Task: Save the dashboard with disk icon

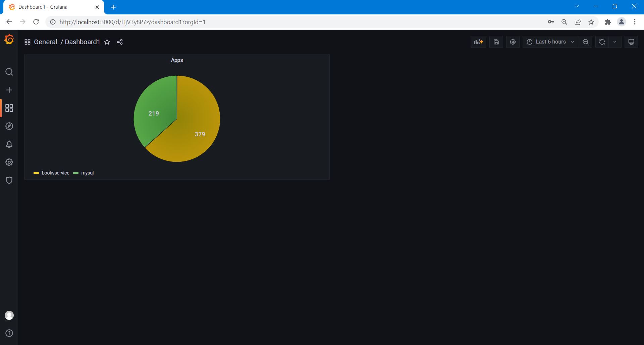Action: [x=496, y=42]
